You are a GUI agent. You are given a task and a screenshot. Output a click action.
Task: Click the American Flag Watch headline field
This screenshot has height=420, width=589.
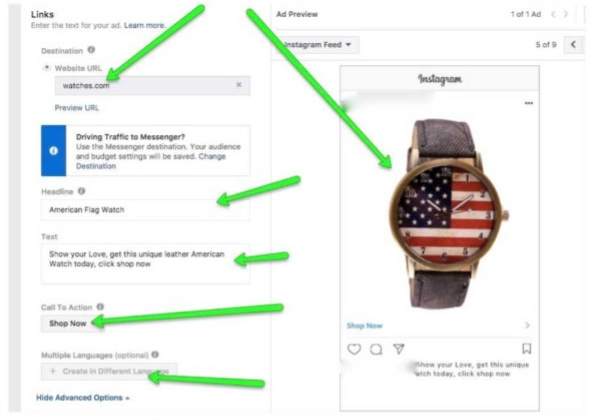tap(145, 210)
